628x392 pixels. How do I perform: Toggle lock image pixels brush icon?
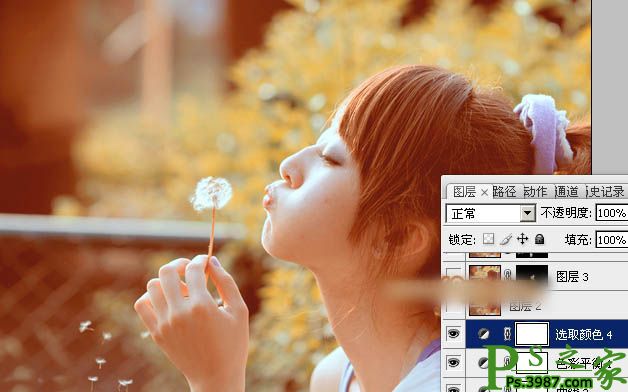(x=506, y=239)
